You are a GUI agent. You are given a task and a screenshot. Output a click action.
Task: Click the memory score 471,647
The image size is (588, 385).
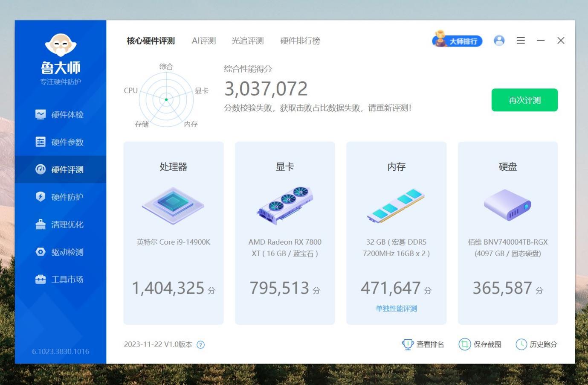(391, 288)
